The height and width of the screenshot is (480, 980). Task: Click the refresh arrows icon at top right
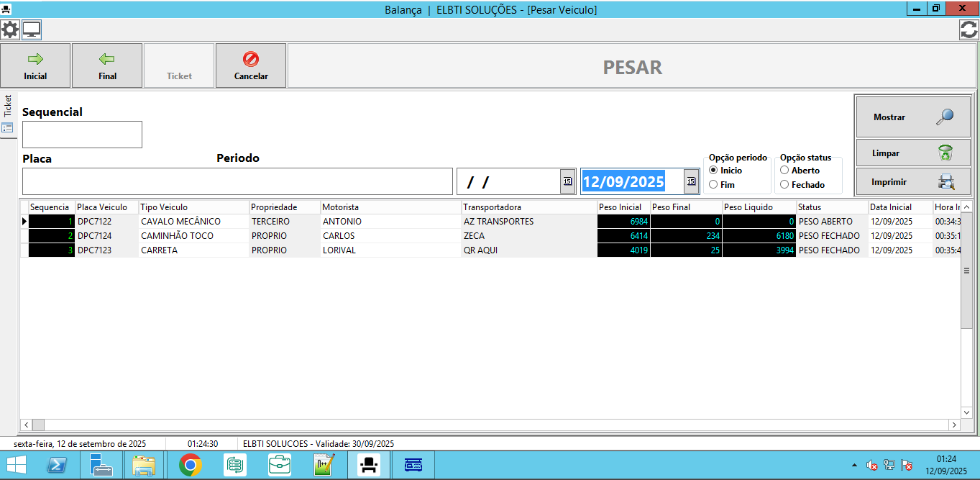968,30
